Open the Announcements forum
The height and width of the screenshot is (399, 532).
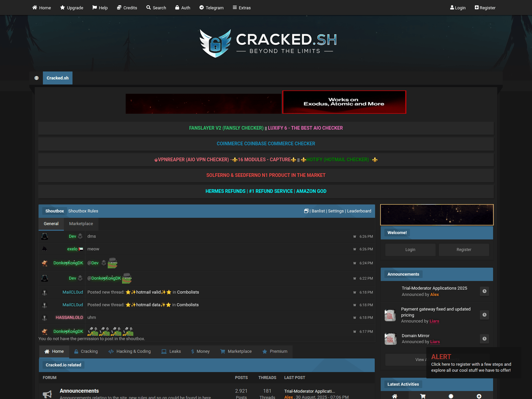pos(79,391)
